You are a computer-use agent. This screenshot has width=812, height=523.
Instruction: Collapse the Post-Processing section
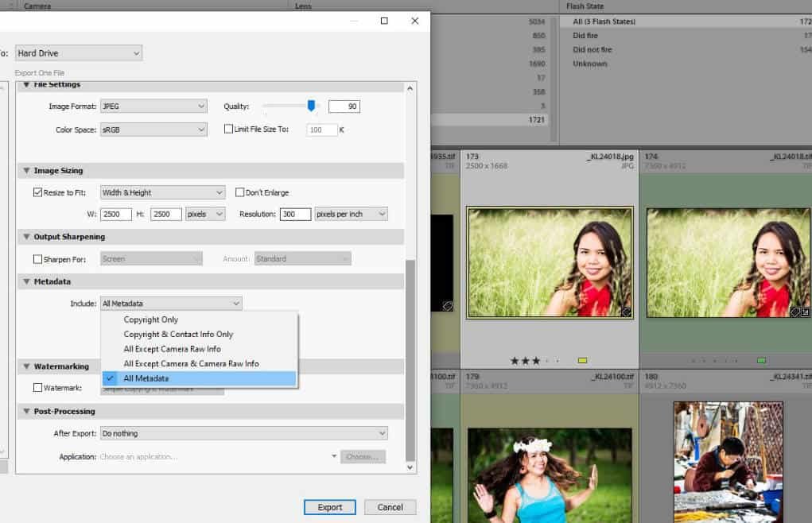[26, 412]
